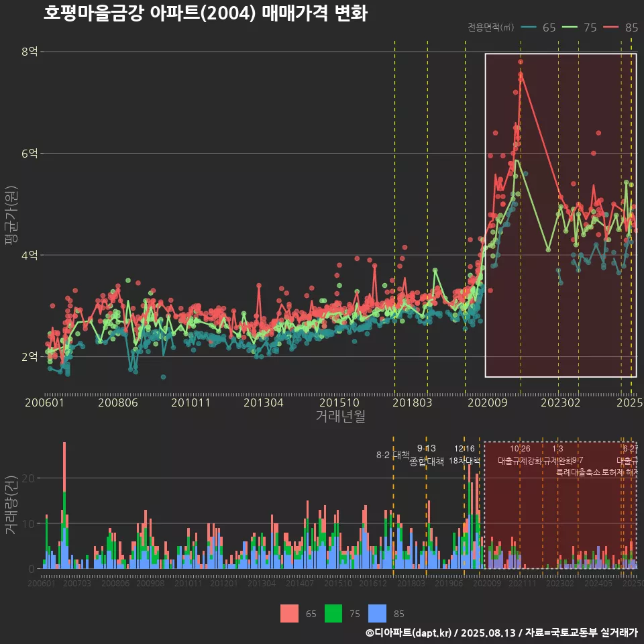Click the tallest volume bar from 2006
This screenshot has height=644, width=644.
pyautogui.click(x=64, y=505)
